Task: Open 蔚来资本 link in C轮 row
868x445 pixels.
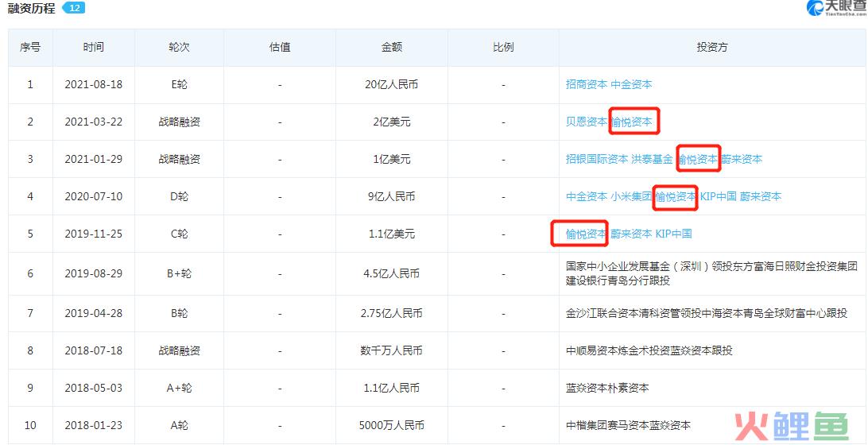Action: click(x=631, y=234)
